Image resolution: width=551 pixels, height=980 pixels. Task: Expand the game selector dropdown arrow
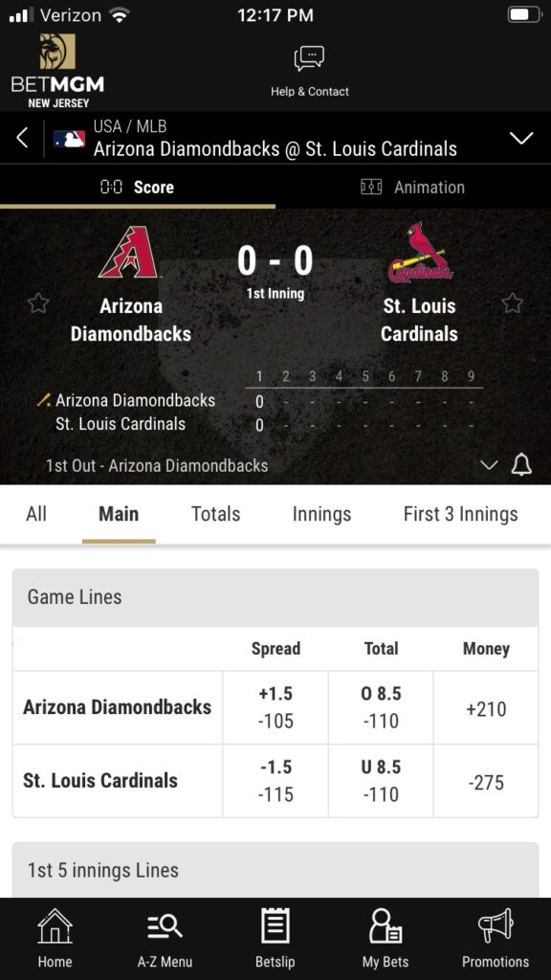click(x=521, y=138)
